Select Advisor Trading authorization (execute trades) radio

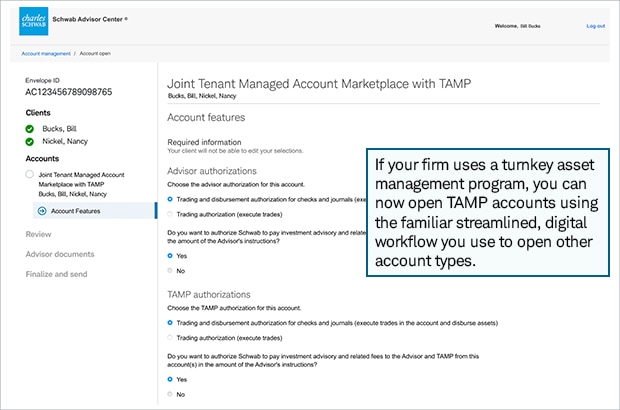pos(170,214)
